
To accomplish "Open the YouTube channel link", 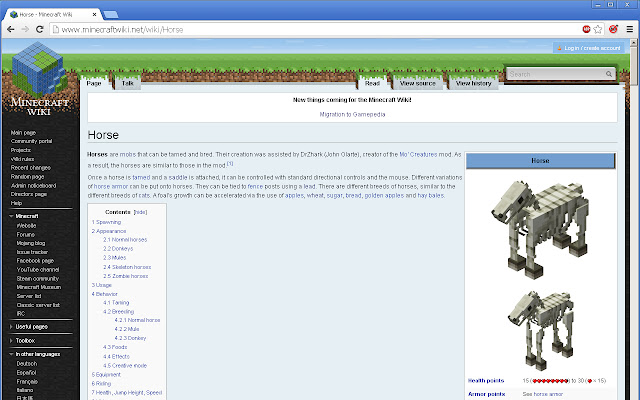I will click(38, 270).
